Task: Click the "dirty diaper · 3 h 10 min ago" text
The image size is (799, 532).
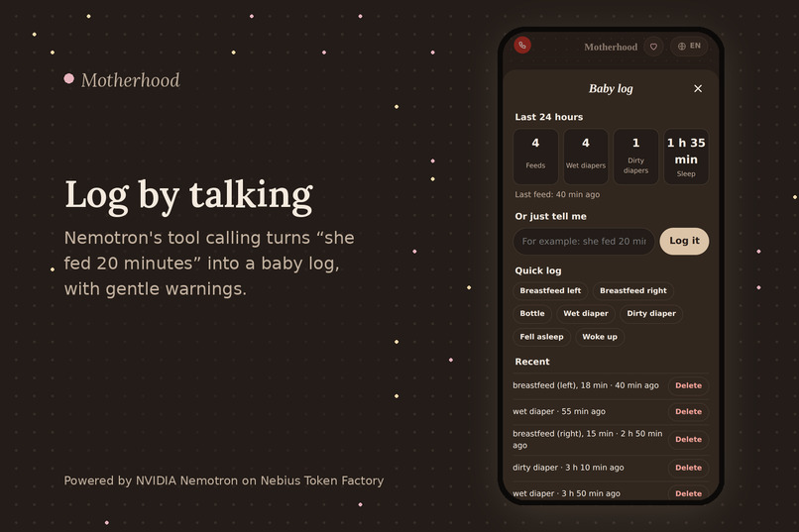Action: (568, 468)
